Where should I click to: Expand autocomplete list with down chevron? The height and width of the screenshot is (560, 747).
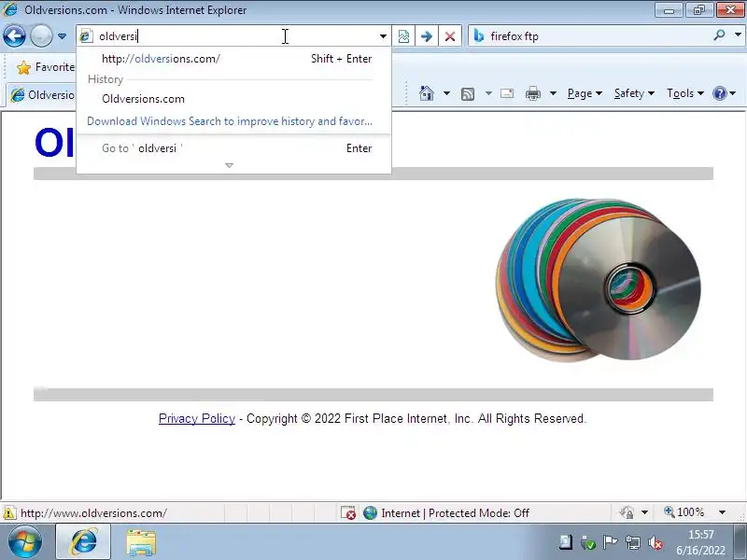229,165
